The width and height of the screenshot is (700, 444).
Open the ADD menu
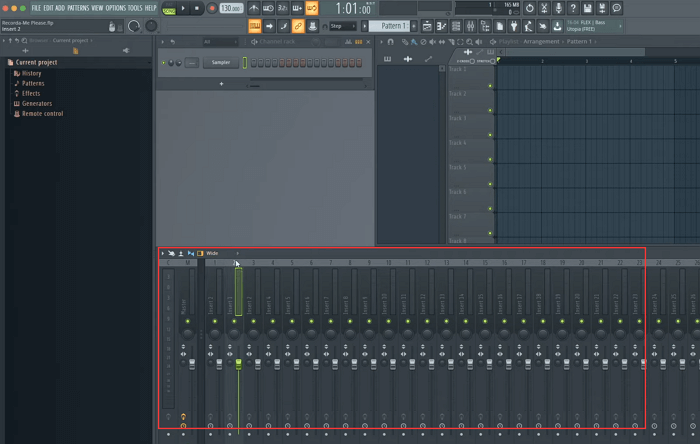[60, 8]
